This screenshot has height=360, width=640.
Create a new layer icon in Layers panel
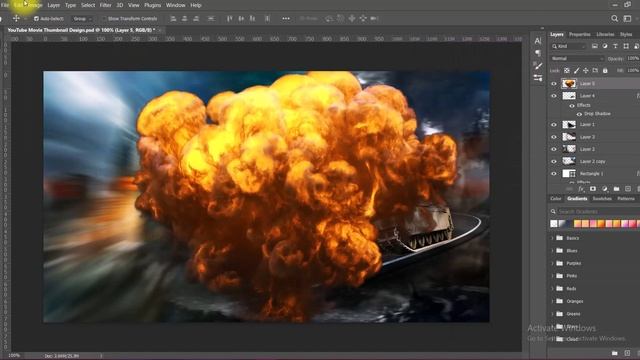coord(628,189)
